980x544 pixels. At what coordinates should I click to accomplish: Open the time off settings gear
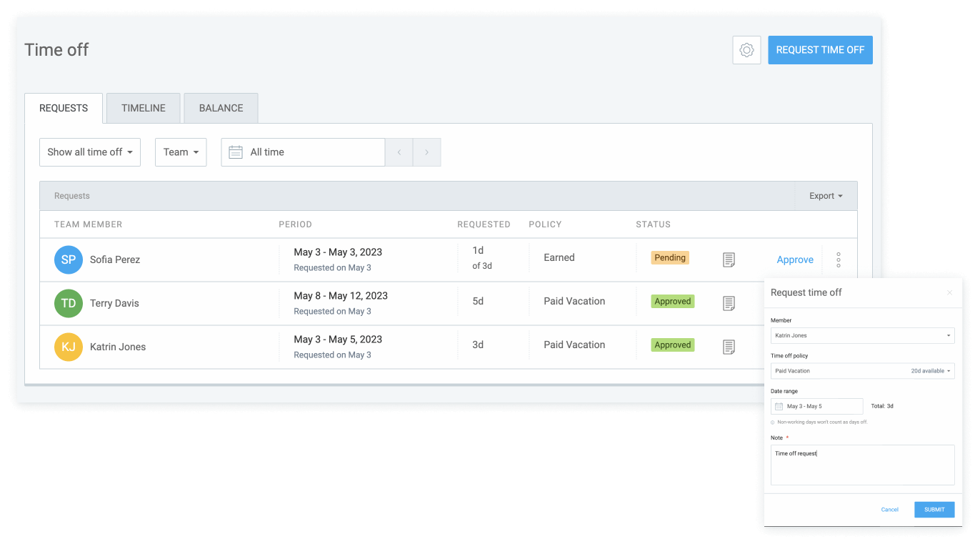746,49
